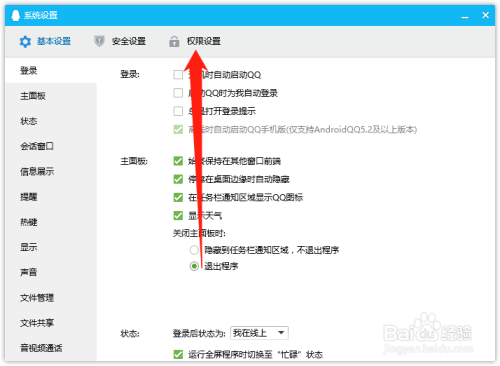
Task: Uncheck 运行全屏程序时切换至忙碌状态
Action: (x=178, y=354)
